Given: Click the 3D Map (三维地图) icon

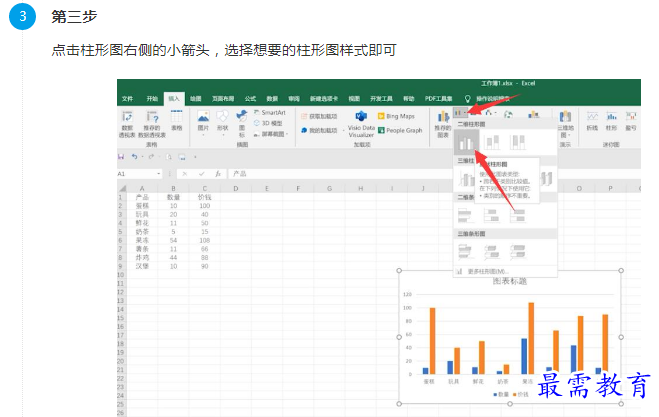Looking at the screenshot, I should click(x=565, y=116).
